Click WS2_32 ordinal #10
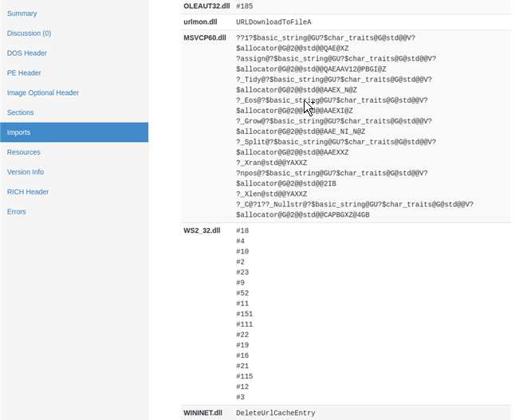This screenshot has width=515, height=420. point(242,252)
